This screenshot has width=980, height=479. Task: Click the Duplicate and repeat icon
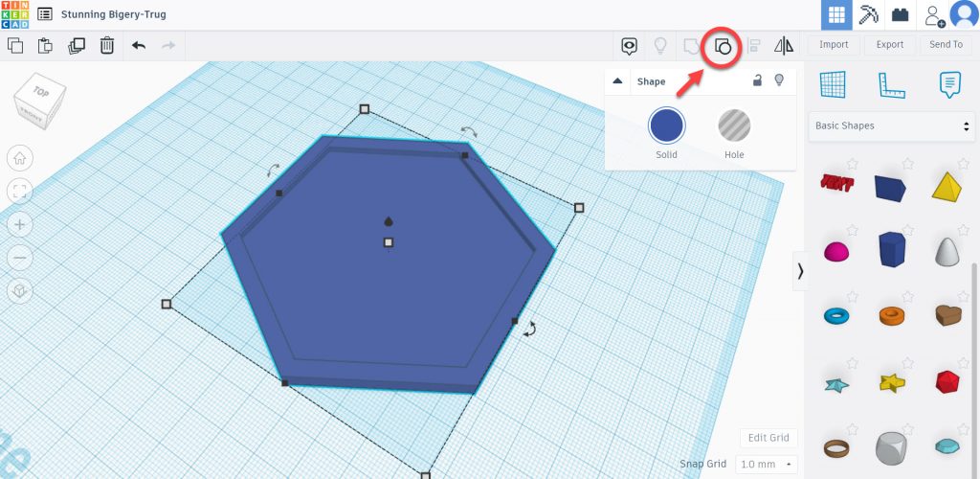point(77,45)
